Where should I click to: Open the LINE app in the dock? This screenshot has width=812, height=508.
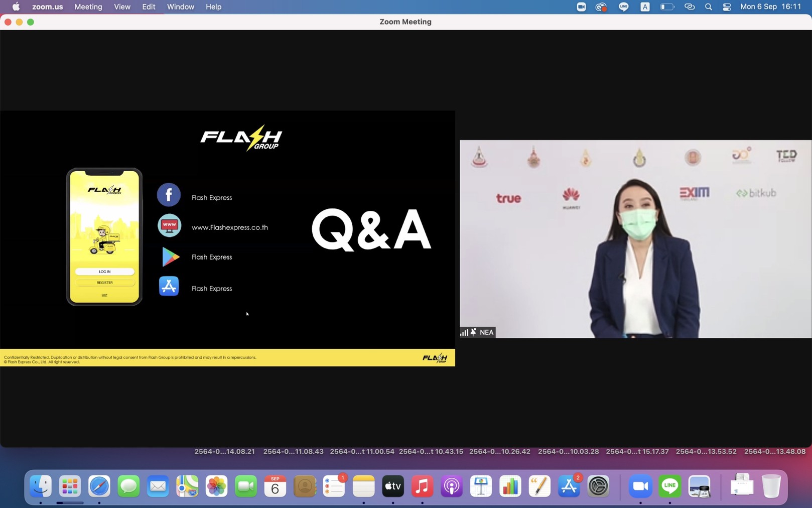click(669, 486)
